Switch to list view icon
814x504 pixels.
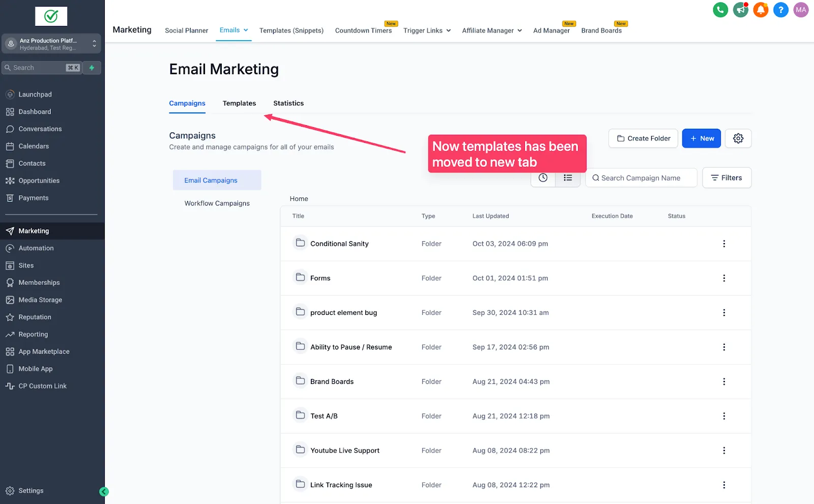(x=568, y=178)
